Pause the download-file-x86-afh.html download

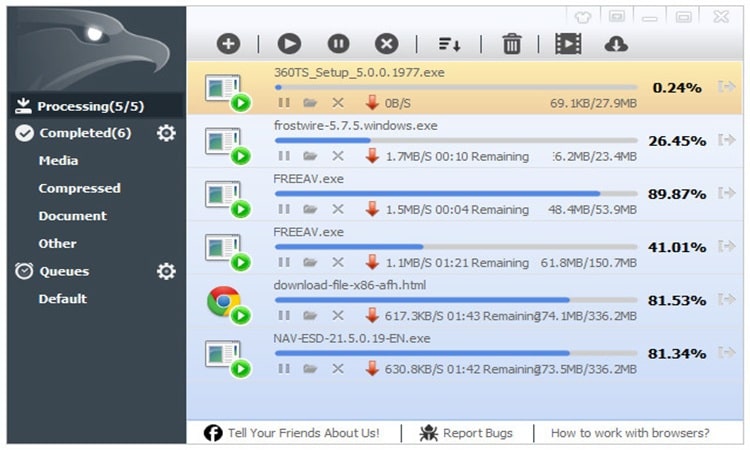click(x=284, y=316)
